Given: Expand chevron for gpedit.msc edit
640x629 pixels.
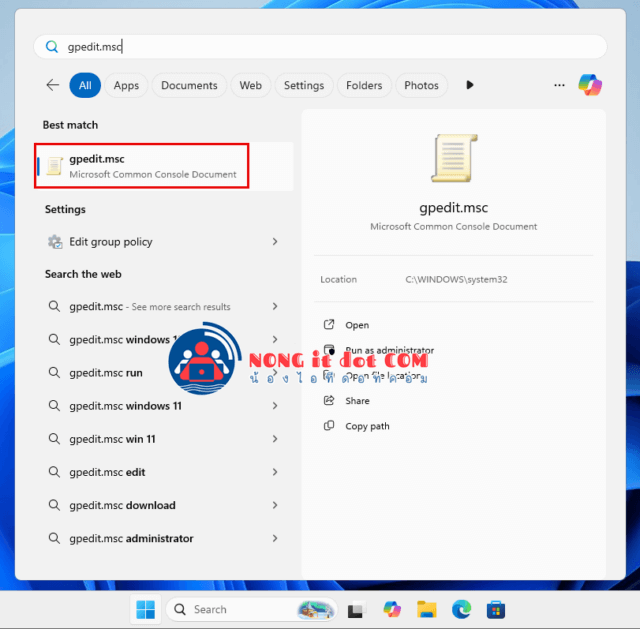Looking at the screenshot, I should coord(275,472).
